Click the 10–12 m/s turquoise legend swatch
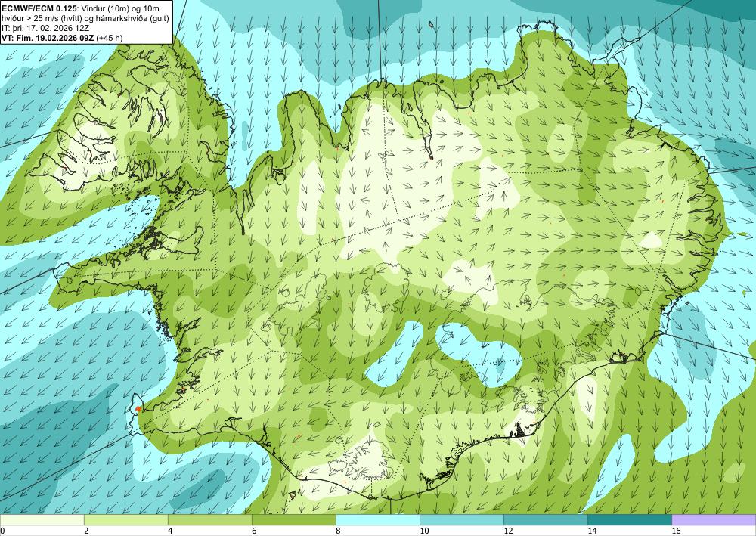 coord(461,520)
